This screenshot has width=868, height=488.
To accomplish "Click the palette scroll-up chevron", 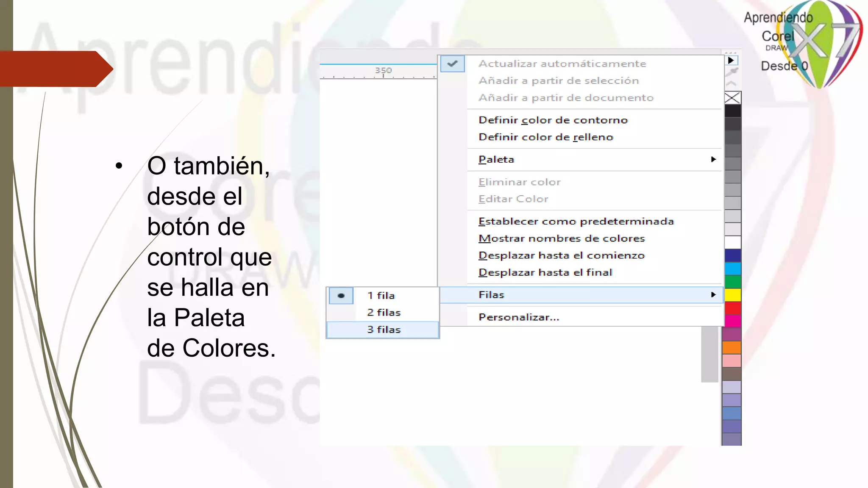I will [x=732, y=84].
